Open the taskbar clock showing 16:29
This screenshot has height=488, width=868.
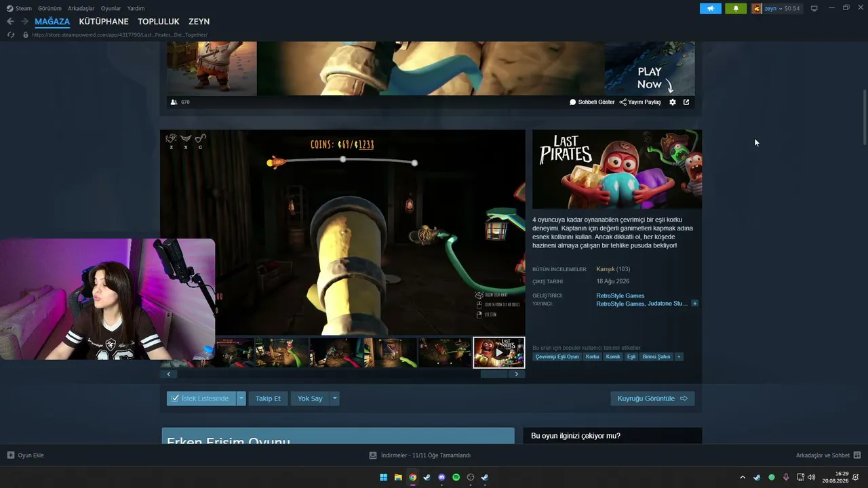click(x=835, y=477)
